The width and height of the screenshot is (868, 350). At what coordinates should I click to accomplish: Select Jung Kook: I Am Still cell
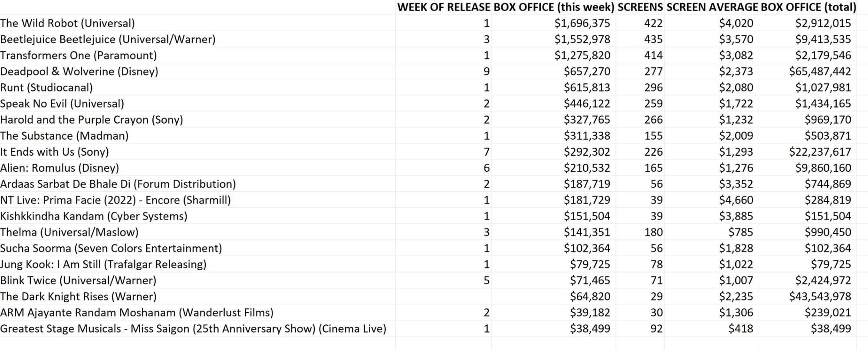point(103,264)
